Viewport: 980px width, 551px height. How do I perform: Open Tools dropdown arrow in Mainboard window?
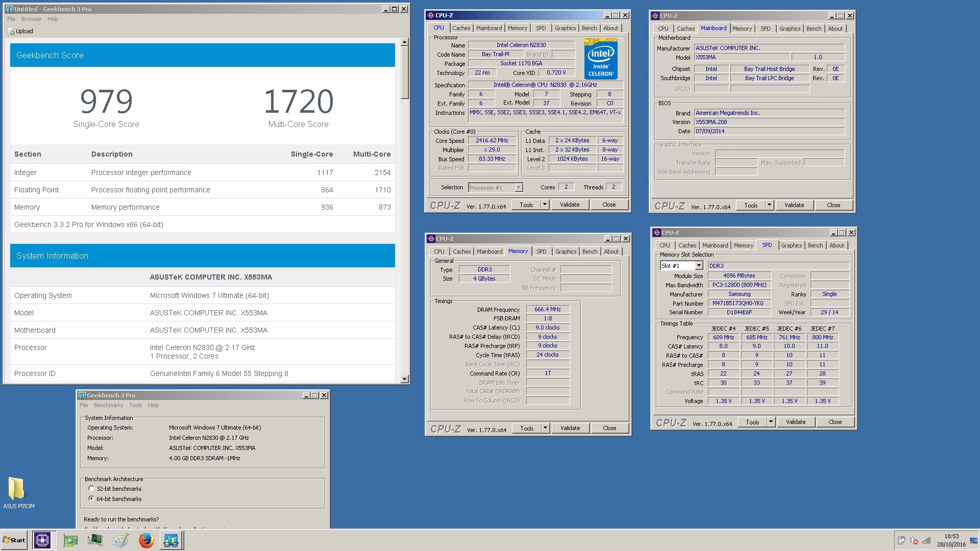click(x=769, y=205)
